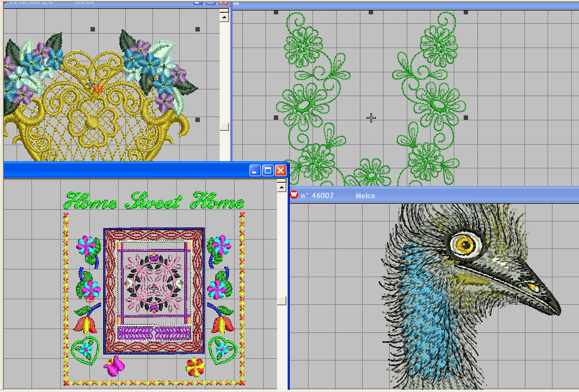Click the yellow-red flower at bottom of sampler
Image resolution: width=579 pixels, height=392 pixels.
(195, 367)
